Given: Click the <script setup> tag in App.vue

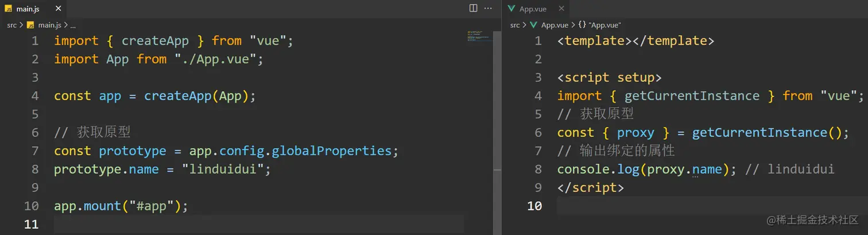Looking at the screenshot, I should point(610,77).
